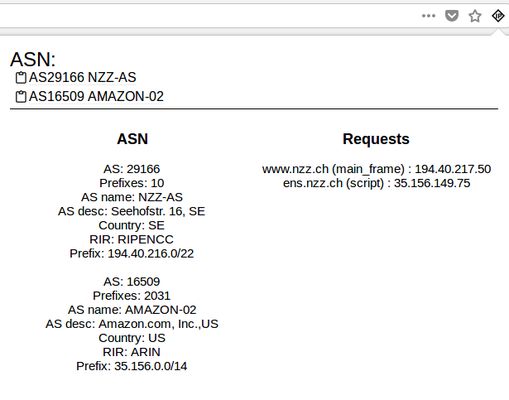Click the RIR: RIPENCC line
509x400 pixels.
coord(132,239)
